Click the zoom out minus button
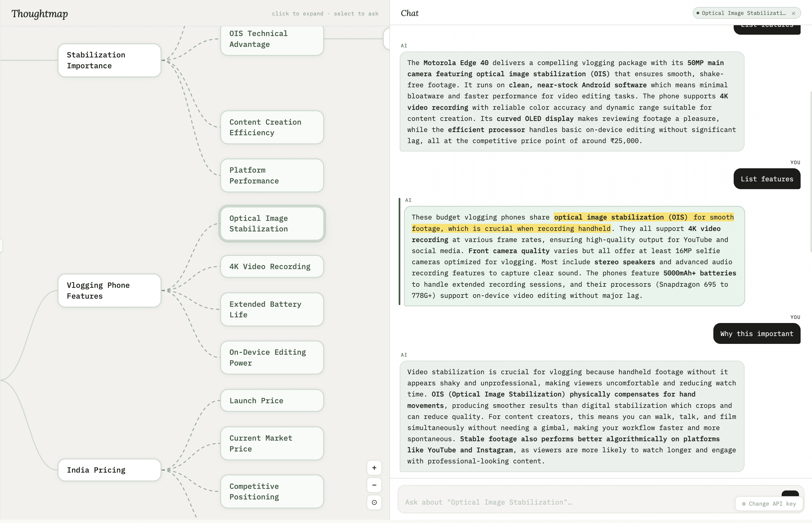Image resolution: width=812 pixels, height=523 pixels. click(374, 485)
